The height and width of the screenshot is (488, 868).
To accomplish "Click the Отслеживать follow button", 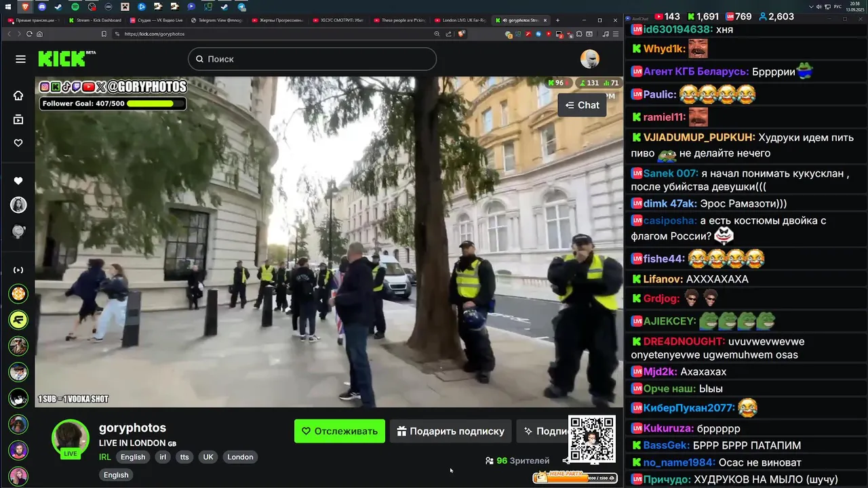I will (340, 431).
